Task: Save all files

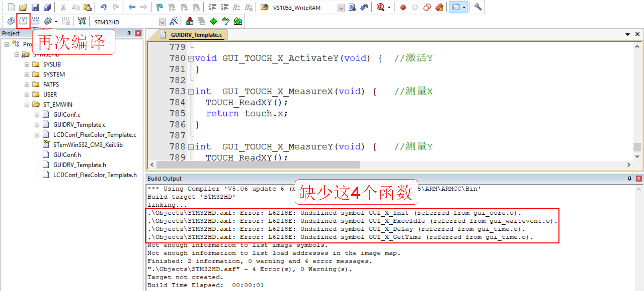Action: tap(47, 7)
